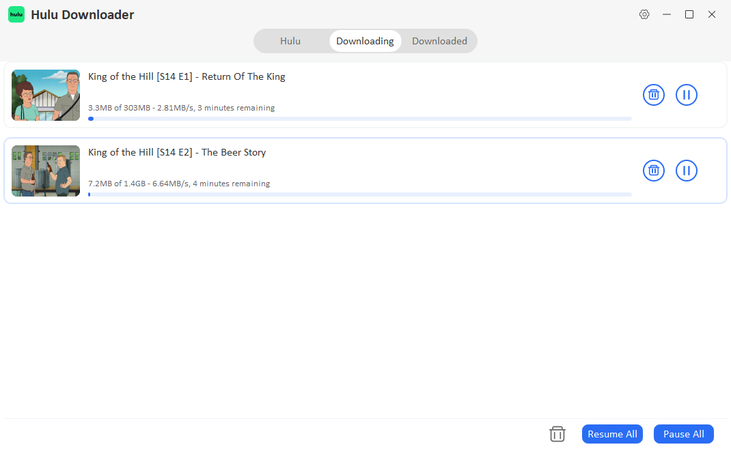Close the Hulu Downloader window

coord(711,14)
